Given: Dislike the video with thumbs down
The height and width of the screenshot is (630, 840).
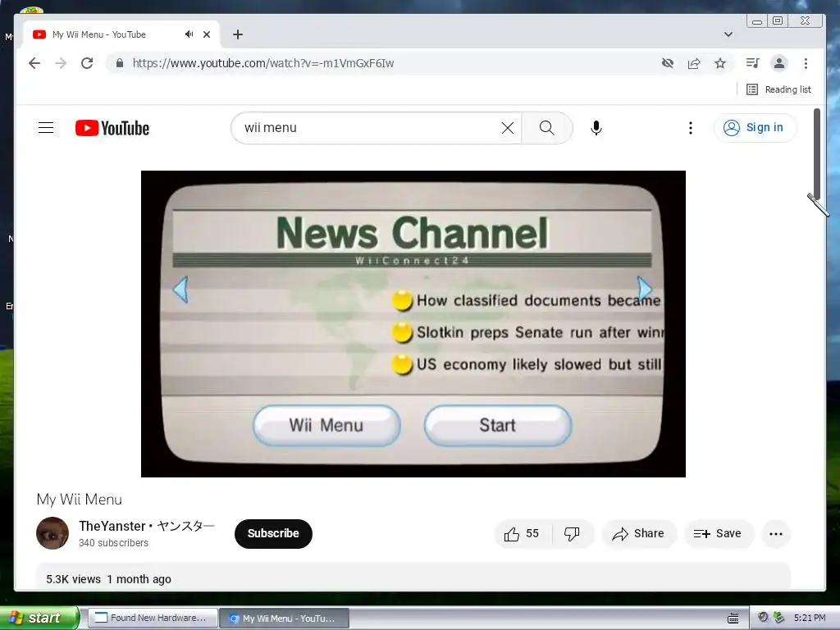Looking at the screenshot, I should [572, 533].
